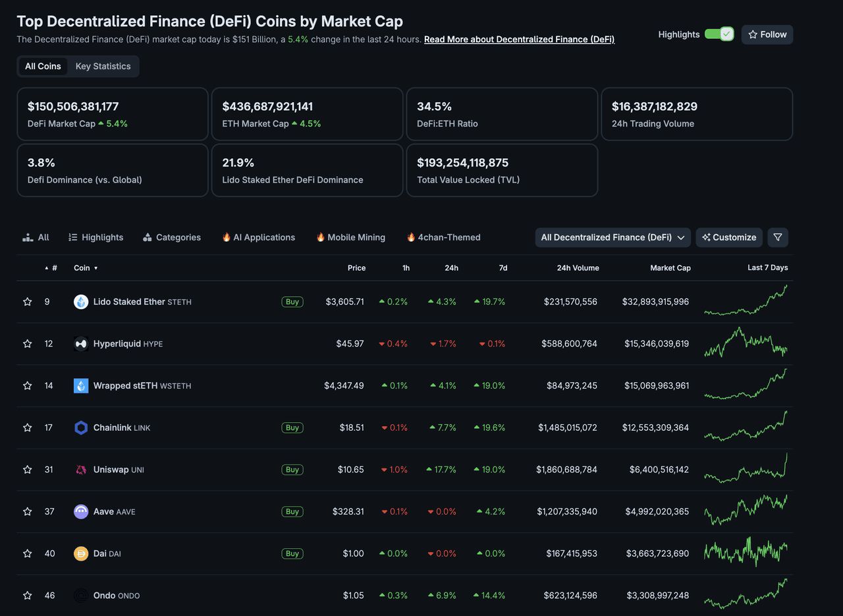Click the Wrapped stETH coin icon
Image resolution: width=843 pixels, height=616 pixels.
[81, 386]
